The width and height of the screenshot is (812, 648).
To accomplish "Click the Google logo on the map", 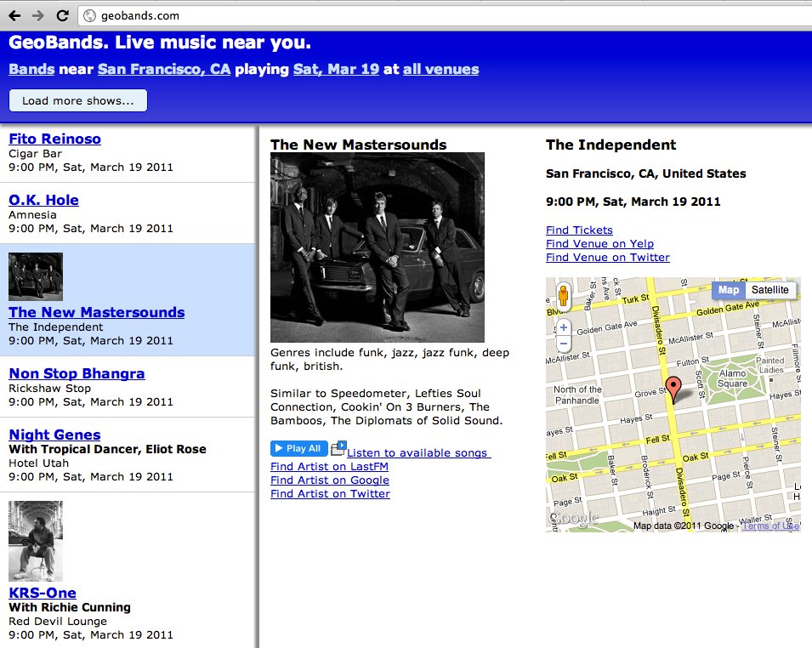I will 573,518.
